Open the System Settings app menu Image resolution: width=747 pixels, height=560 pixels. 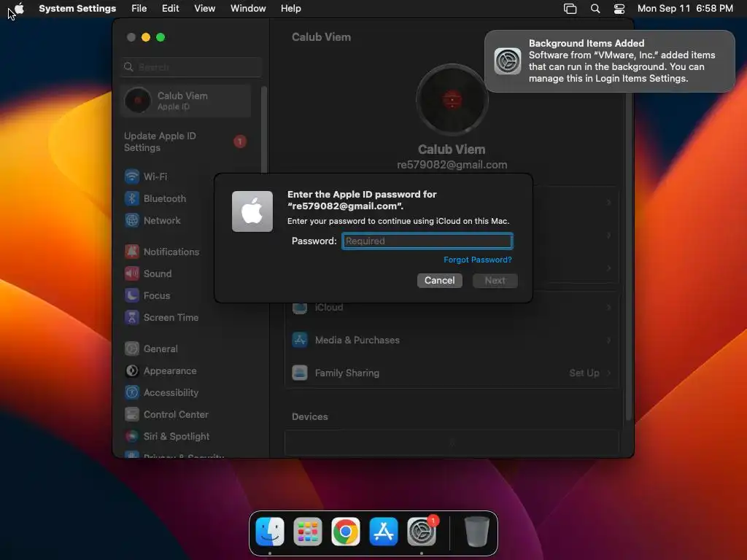coord(77,9)
